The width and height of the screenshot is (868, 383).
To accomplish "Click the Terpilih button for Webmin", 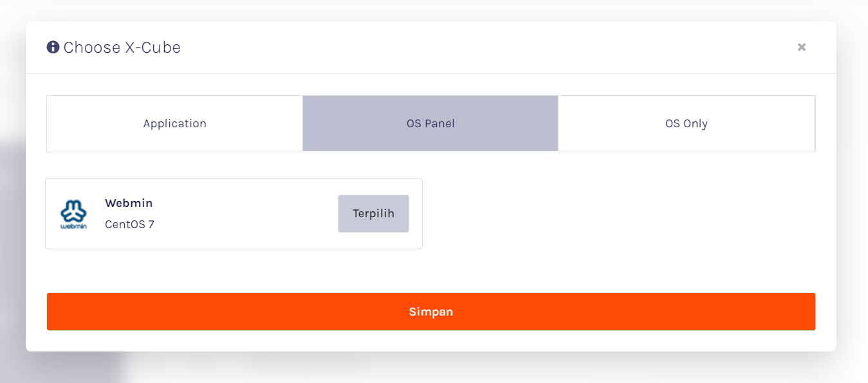I will [x=373, y=213].
